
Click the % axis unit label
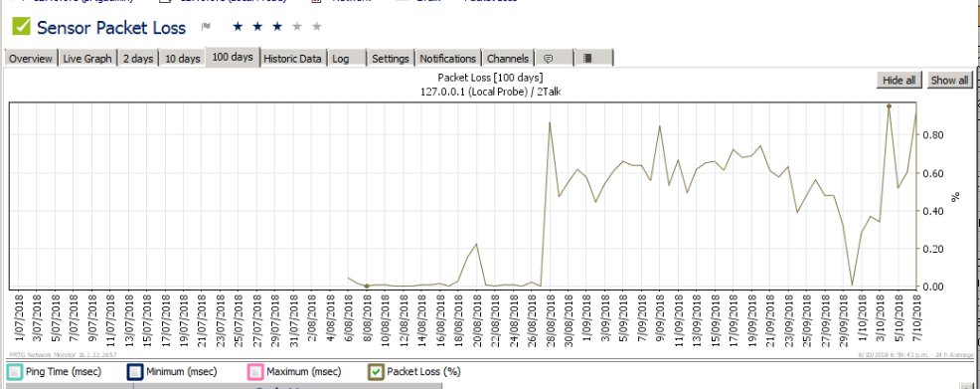click(955, 197)
